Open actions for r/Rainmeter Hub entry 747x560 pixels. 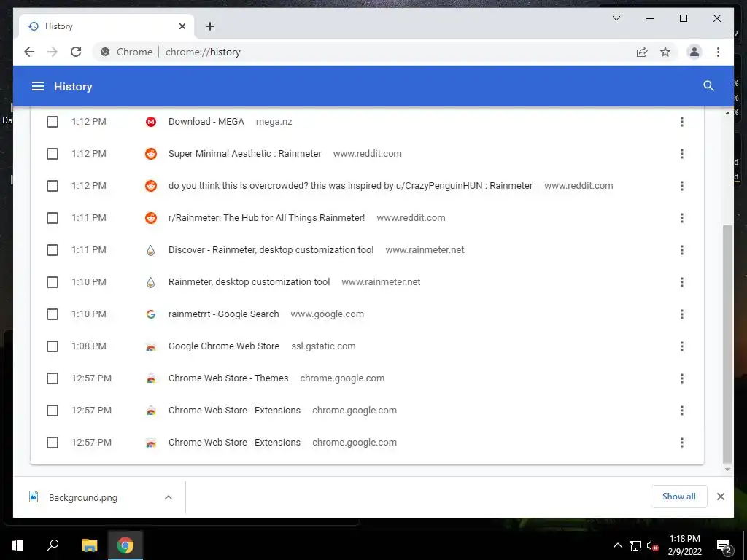682,217
